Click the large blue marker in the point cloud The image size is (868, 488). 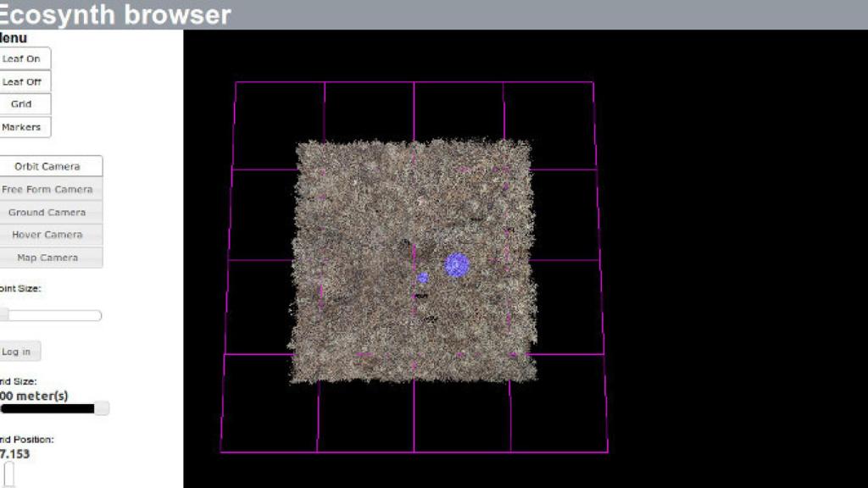(x=455, y=267)
